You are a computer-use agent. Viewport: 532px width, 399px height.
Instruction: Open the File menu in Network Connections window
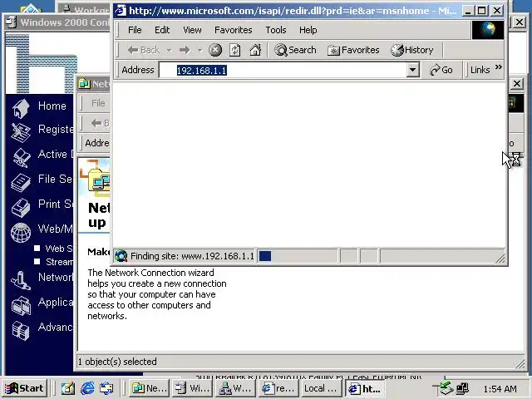click(98, 103)
